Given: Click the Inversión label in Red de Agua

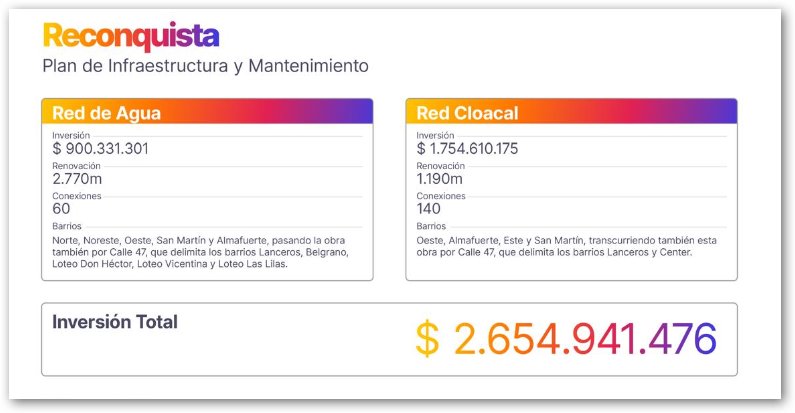Looking at the screenshot, I should coord(71,135).
